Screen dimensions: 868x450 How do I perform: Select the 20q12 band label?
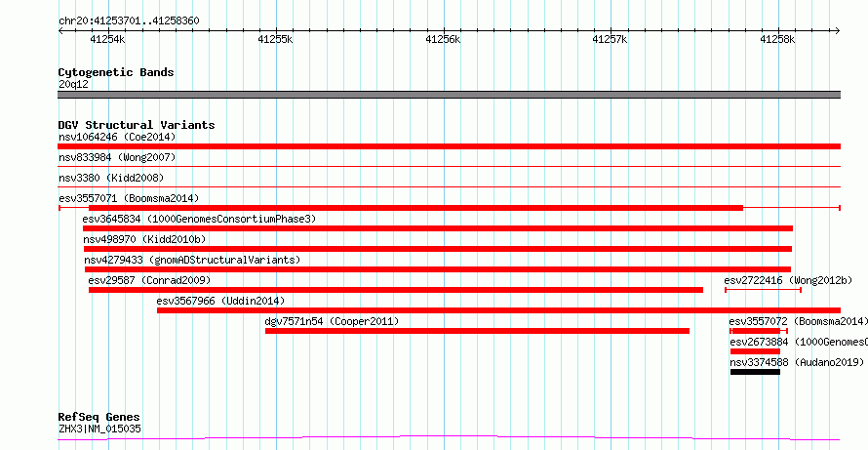pyautogui.click(x=73, y=85)
